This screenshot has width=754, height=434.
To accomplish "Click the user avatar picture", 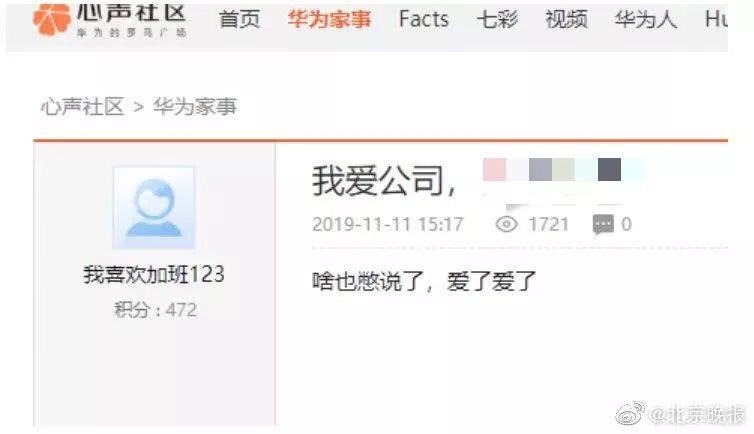I will [154, 208].
